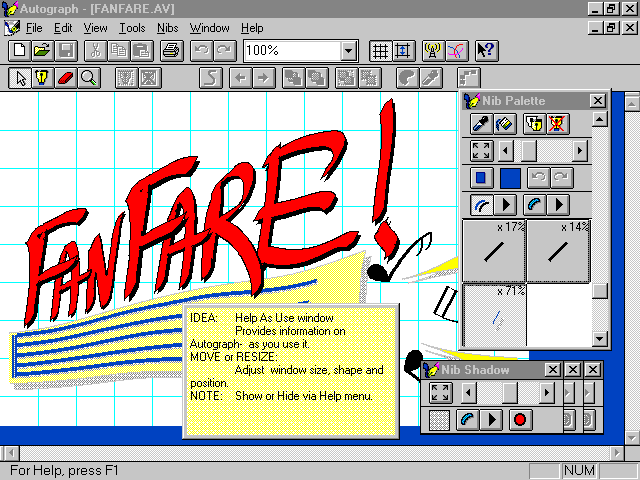Select the red eraser tool
Viewport: 640px width, 480px height.
click(66, 78)
